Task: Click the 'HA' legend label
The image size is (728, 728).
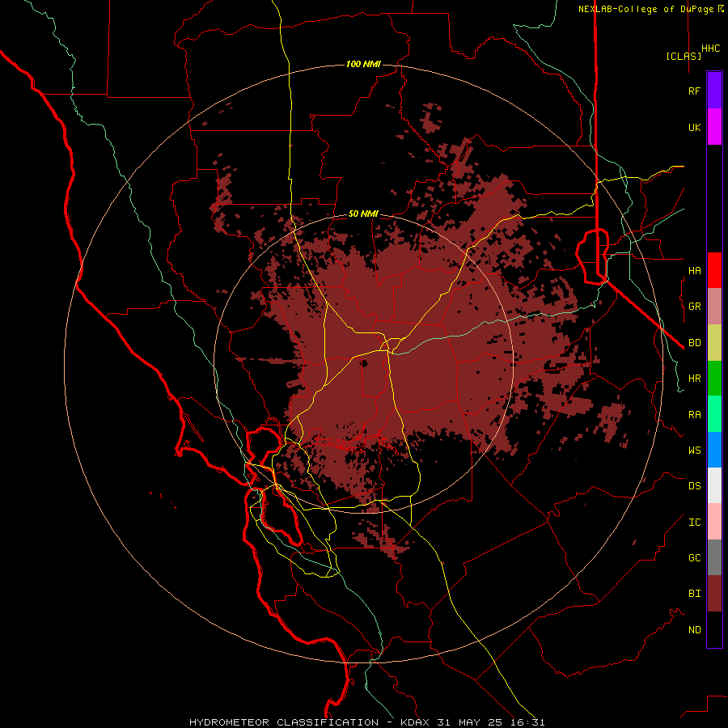Action: pos(694,270)
